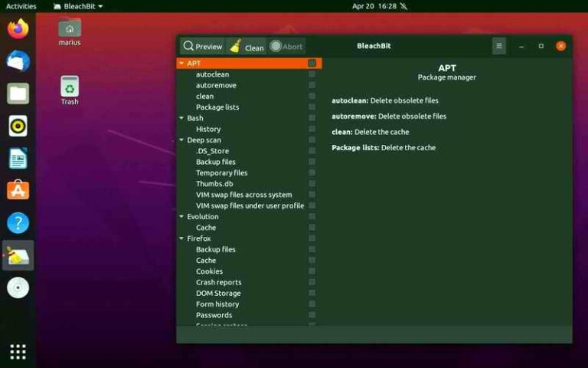
Task: Select the Temporary files tree item
Action: 221,173
